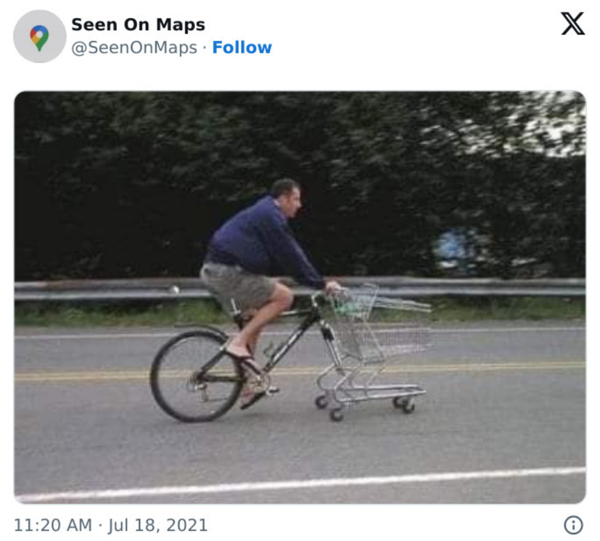The height and width of the screenshot is (541, 600).
Task: Follow the Seen On Maps account
Action: tap(242, 47)
